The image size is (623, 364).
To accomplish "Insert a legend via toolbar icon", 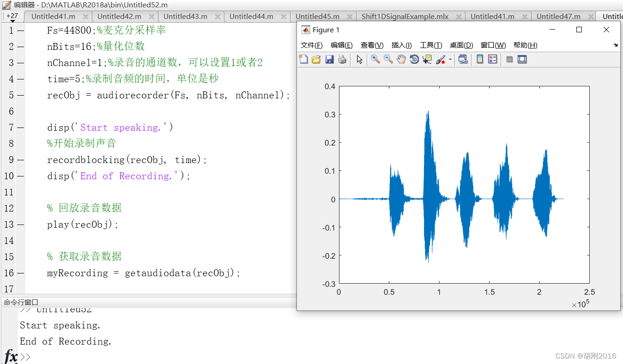I will pos(493,59).
